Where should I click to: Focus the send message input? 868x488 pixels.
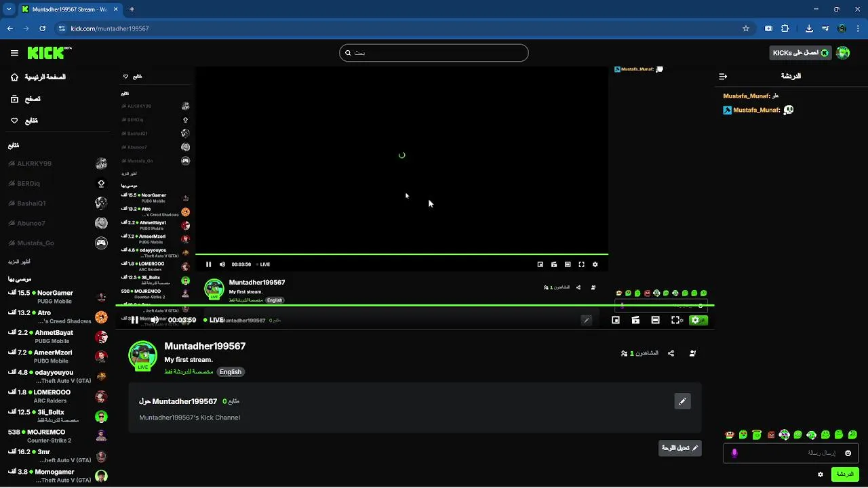tap(790, 453)
